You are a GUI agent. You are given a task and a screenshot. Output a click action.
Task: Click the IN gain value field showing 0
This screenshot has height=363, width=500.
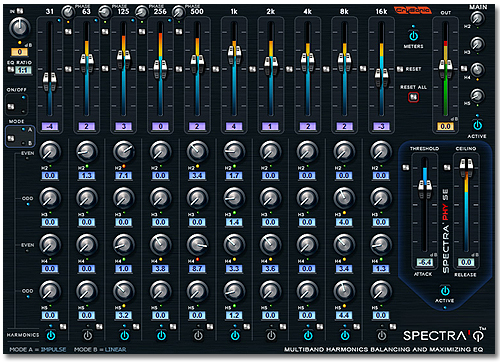pyautogui.click(x=20, y=52)
